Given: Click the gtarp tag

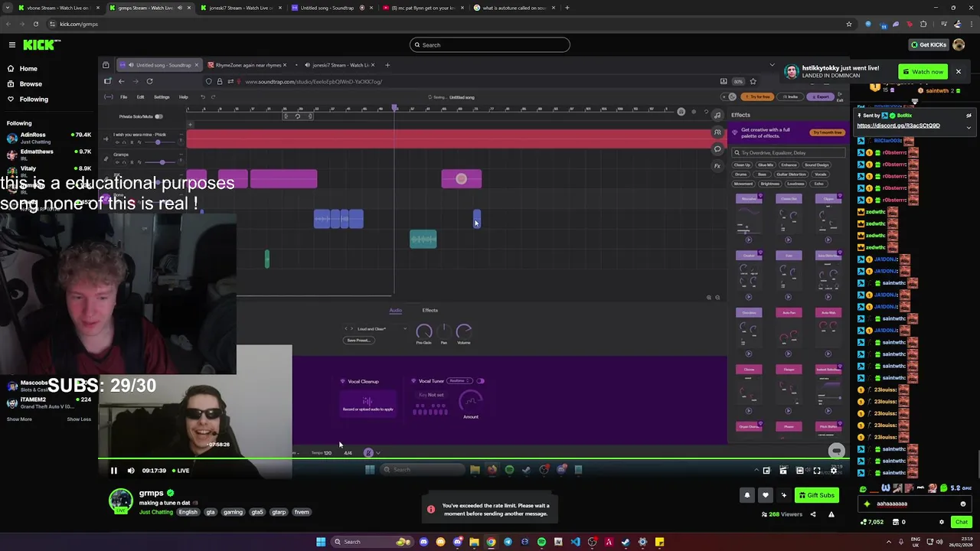Looking at the screenshot, I should pos(279,512).
